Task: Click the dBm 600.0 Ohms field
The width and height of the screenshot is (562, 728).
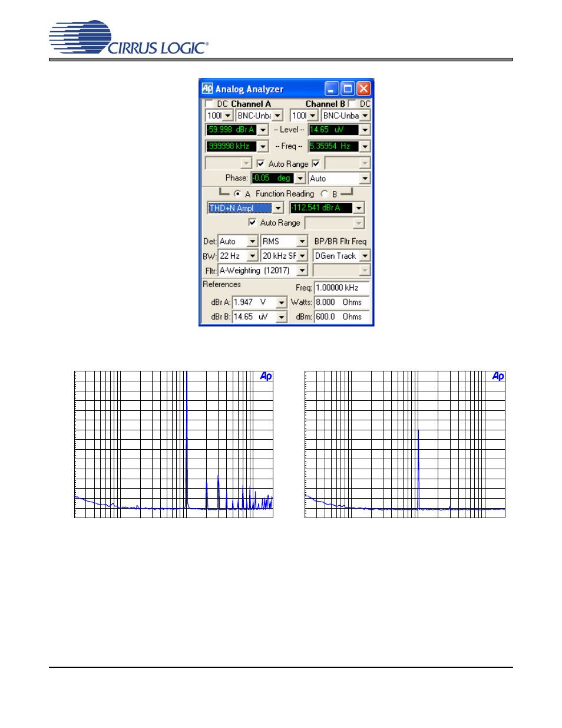Action: [x=342, y=317]
